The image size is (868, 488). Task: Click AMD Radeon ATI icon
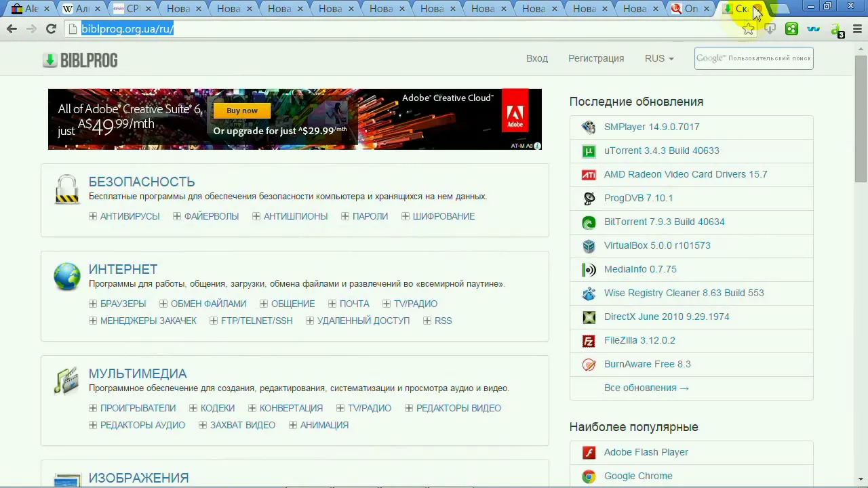[589, 174]
